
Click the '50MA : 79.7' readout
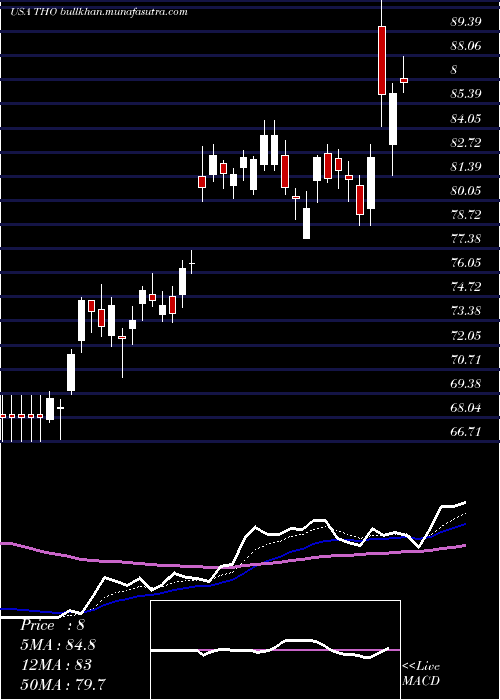pyautogui.click(x=63, y=684)
